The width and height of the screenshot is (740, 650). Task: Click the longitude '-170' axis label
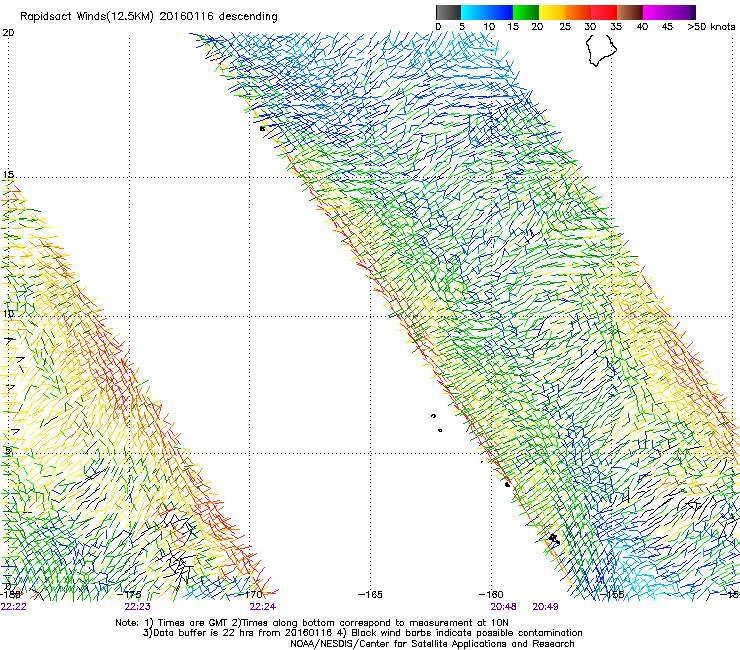click(x=250, y=594)
